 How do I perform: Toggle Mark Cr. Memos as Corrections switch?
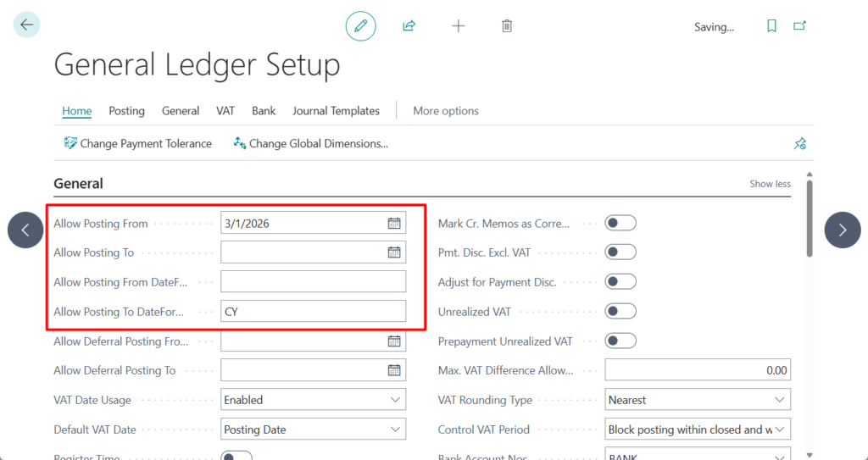pos(620,224)
